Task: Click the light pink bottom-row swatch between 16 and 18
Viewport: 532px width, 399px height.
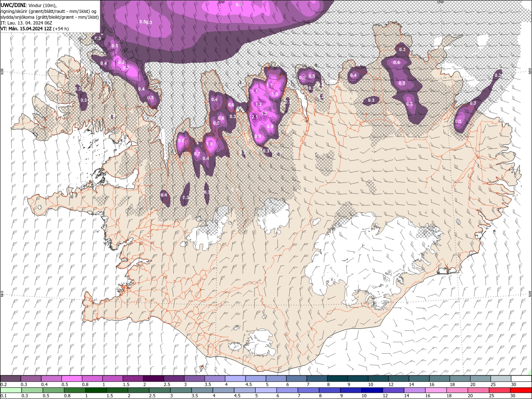Action: coord(436,390)
